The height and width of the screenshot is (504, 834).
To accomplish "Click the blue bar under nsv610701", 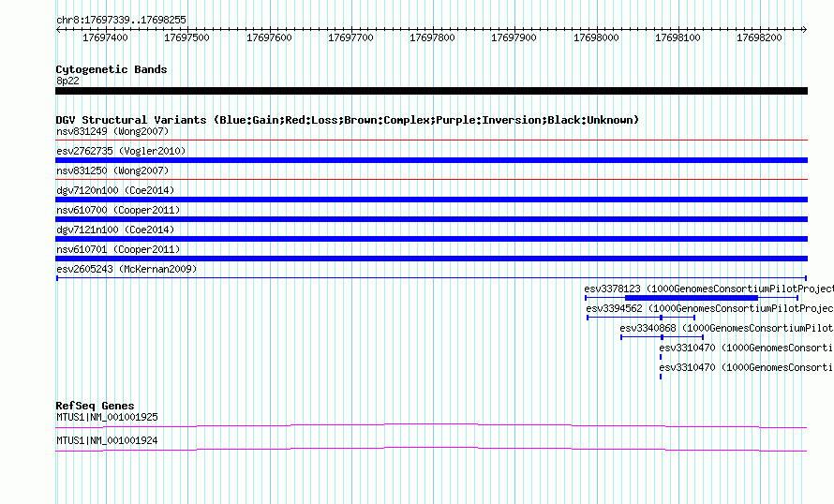I will (431, 259).
